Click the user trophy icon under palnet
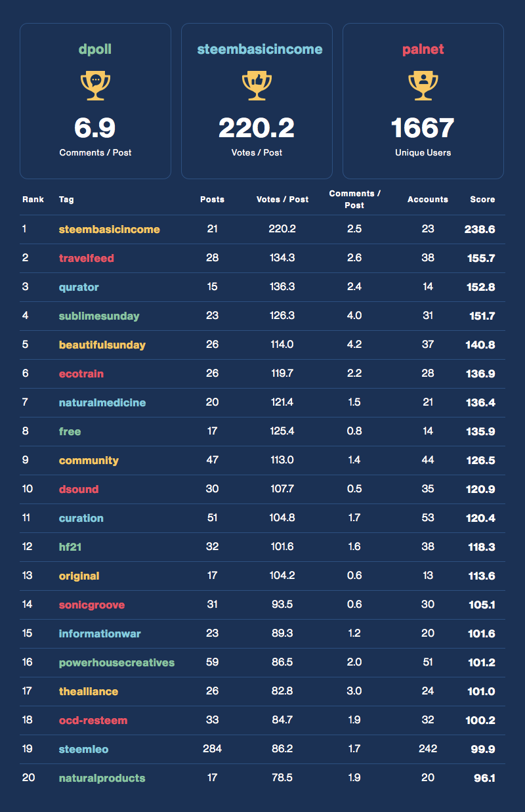 pos(423,86)
